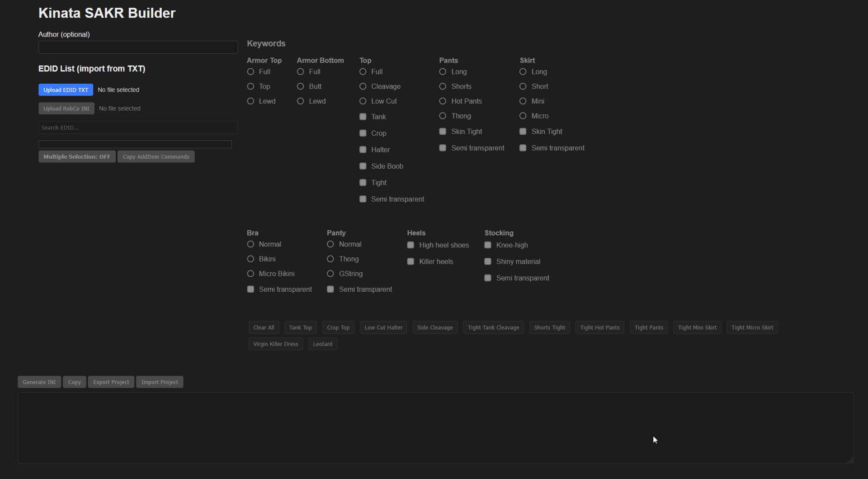Check Skin Tight under Pants
The width and height of the screenshot is (868, 479).
point(443,132)
